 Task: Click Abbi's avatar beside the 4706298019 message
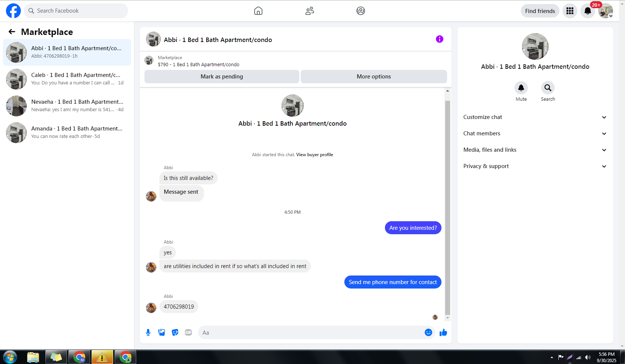pos(151,308)
